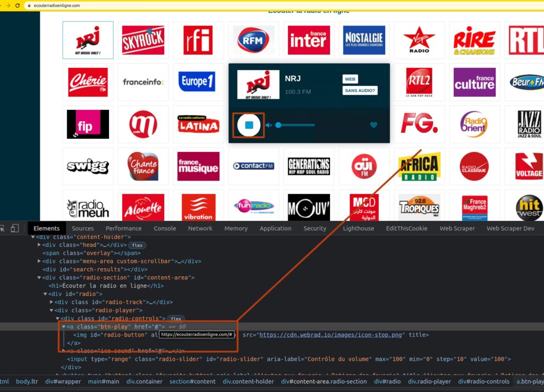Stop NRJ radio playback button

(x=249, y=125)
